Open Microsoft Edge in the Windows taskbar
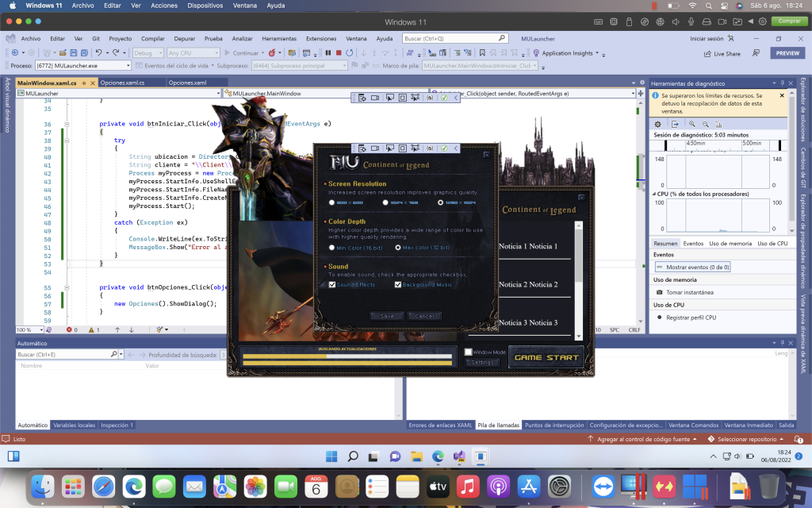This screenshot has width=812, height=508. coord(438,456)
